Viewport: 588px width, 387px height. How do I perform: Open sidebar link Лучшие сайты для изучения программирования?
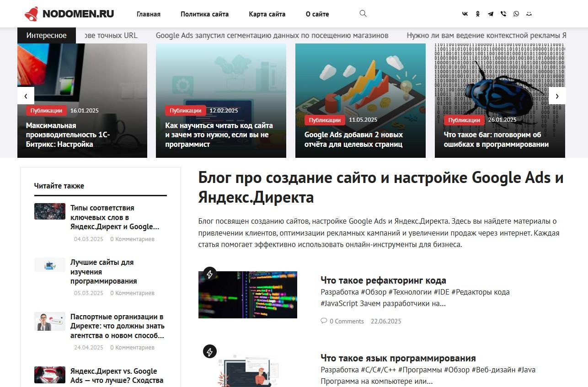coord(103,272)
